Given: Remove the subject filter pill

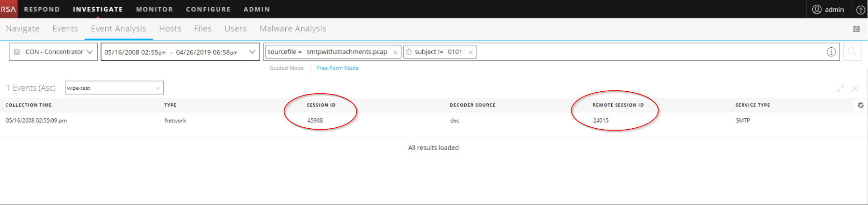Looking at the screenshot, I should (470, 52).
